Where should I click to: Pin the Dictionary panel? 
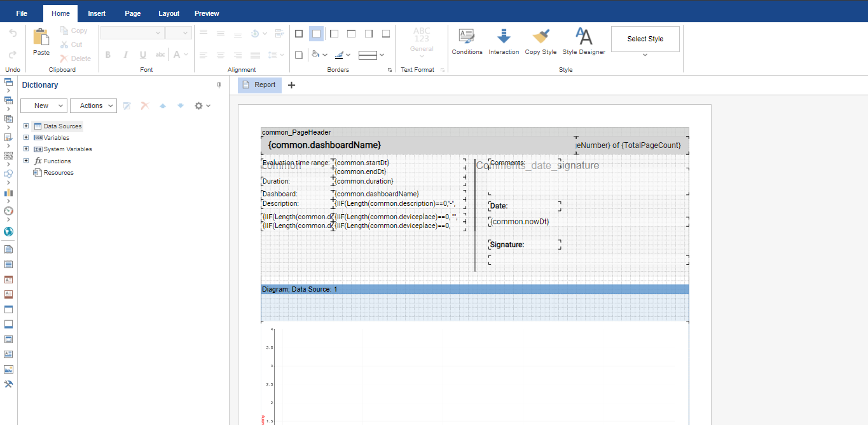[219, 85]
